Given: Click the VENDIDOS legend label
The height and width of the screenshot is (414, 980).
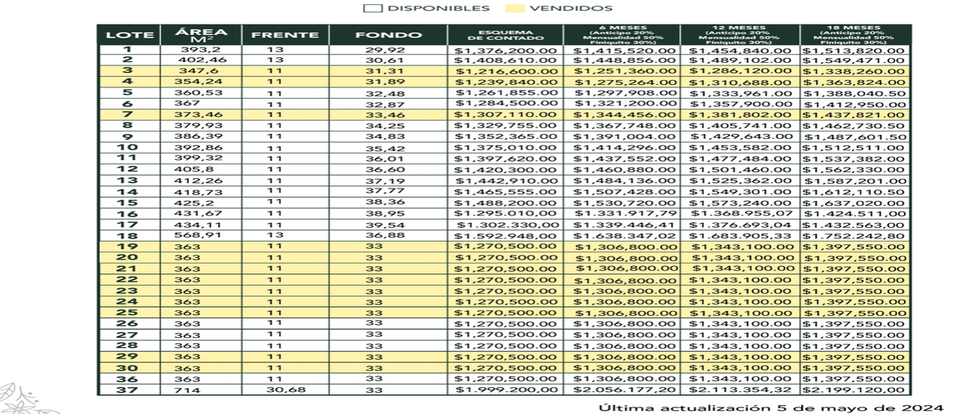Looking at the screenshot, I should coord(571,8).
